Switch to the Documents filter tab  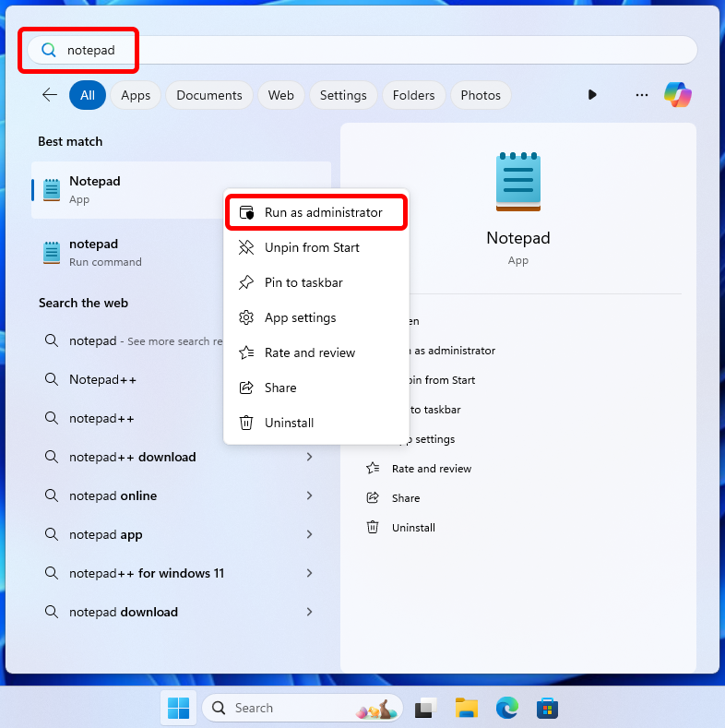click(x=208, y=95)
